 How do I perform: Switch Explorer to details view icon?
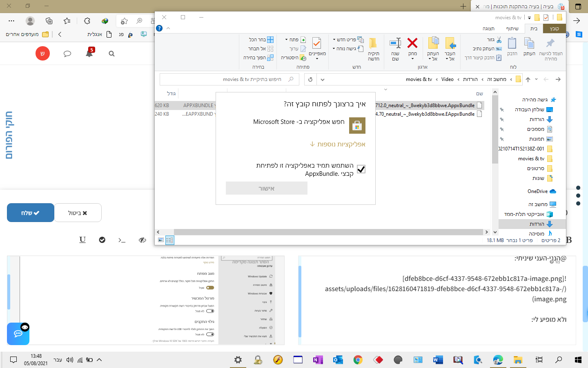tap(169, 240)
